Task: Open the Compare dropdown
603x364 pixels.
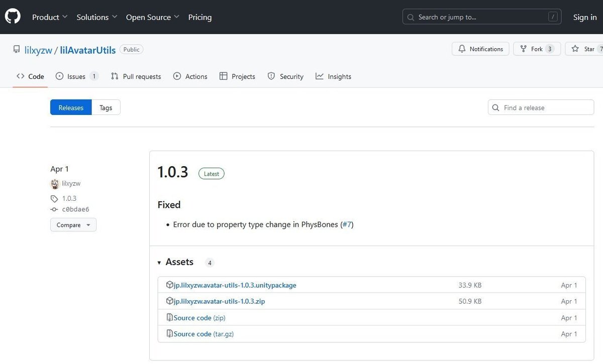Action: click(x=73, y=225)
